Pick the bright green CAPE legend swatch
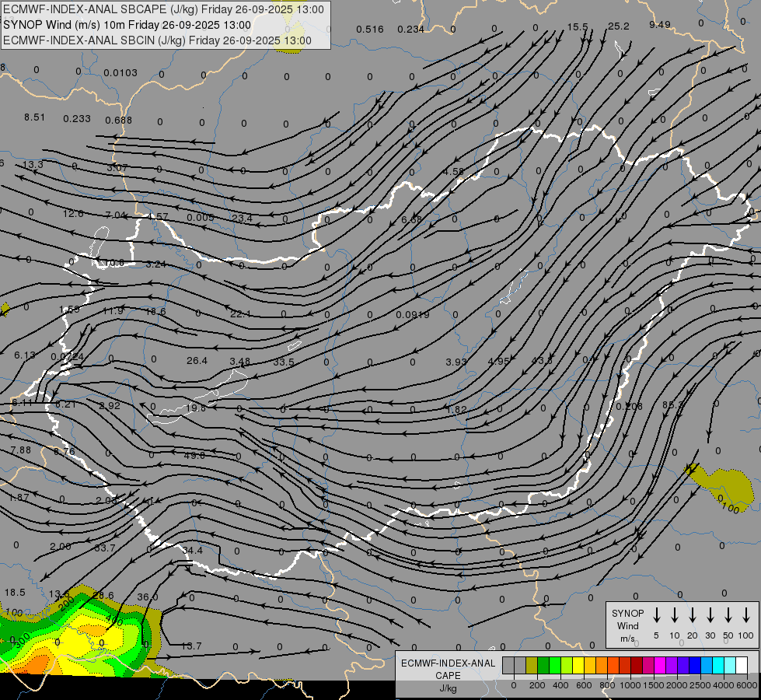This screenshot has height=700, width=761. [x=555, y=666]
